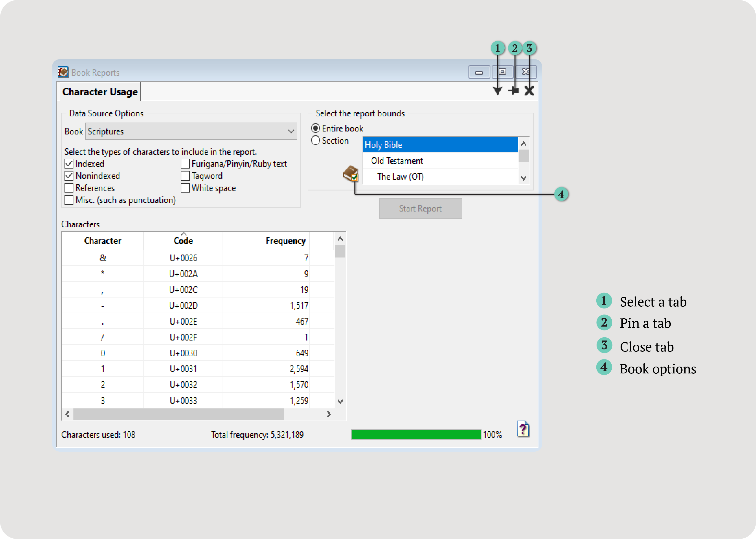Uncheck the Indexed checkbox
Image resolution: width=756 pixels, height=539 pixels.
pyautogui.click(x=69, y=164)
